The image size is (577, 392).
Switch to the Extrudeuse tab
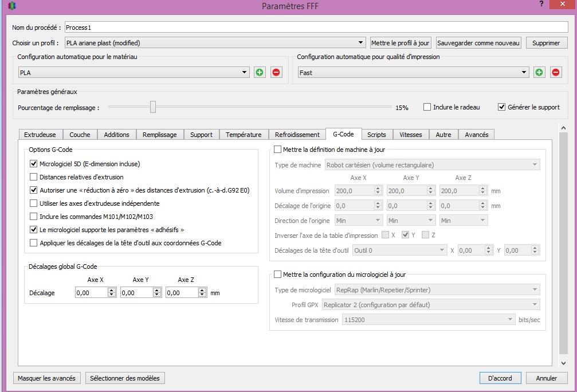(x=40, y=135)
